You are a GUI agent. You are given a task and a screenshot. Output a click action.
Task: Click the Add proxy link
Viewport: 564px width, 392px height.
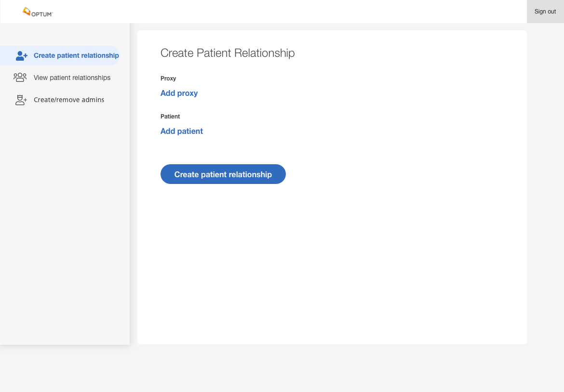coord(179,93)
